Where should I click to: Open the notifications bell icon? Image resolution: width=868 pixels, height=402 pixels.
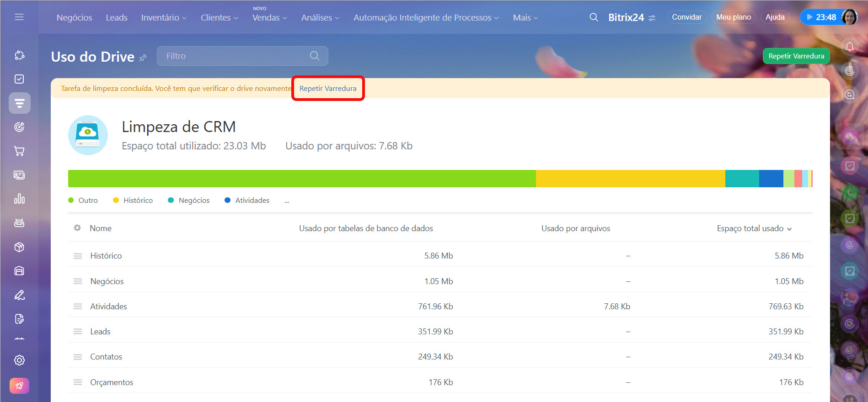(x=849, y=47)
